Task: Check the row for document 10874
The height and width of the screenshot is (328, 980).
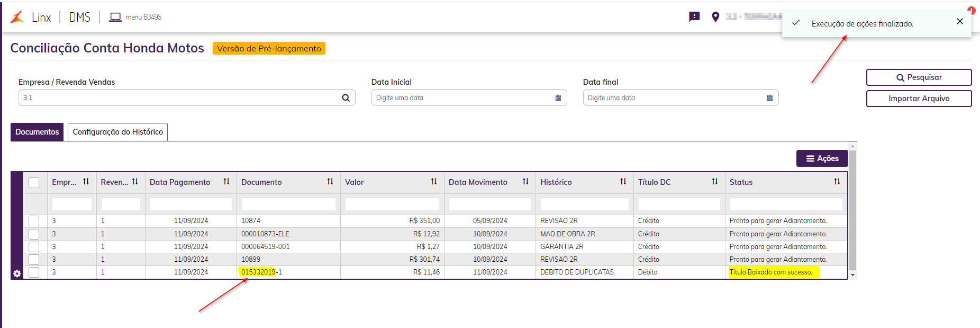Action: pos(34,221)
